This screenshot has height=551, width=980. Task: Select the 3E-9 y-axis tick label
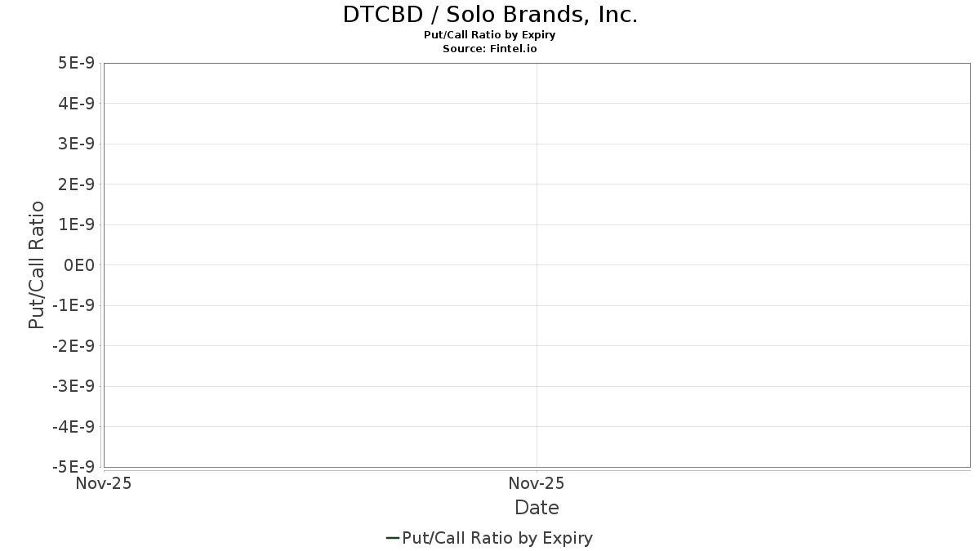click(x=75, y=144)
